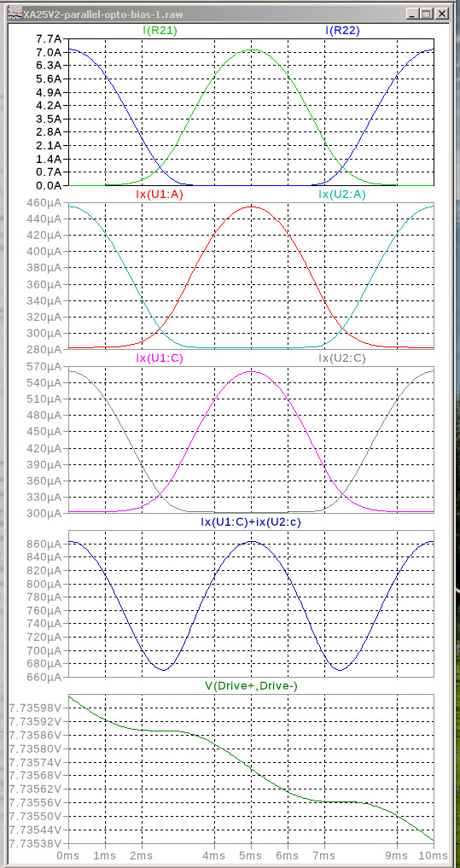Click the 7.73586V vertical axis value

(36, 735)
